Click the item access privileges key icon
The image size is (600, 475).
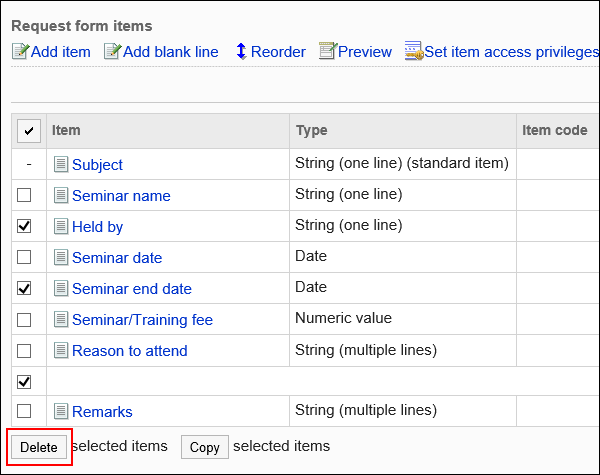click(414, 51)
